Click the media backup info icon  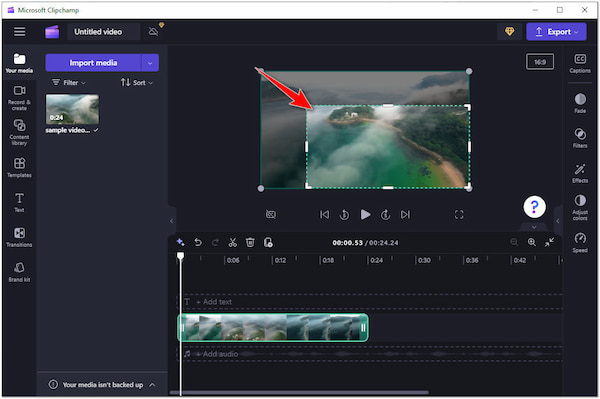[53, 384]
